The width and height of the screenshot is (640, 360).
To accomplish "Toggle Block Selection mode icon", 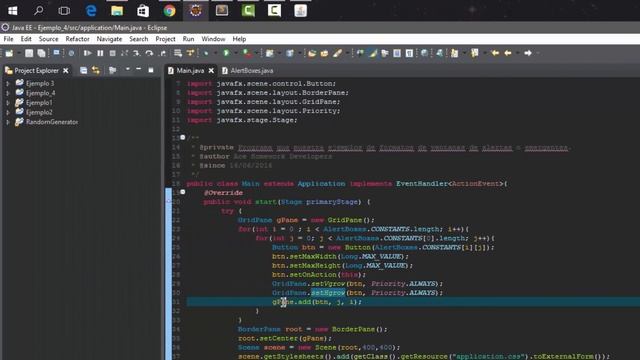I will [397, 53].
